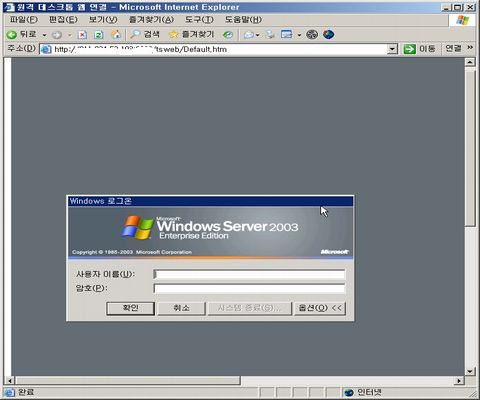
Task: Click the blue globe toolbar icon
Action: (x=329, y=34)
